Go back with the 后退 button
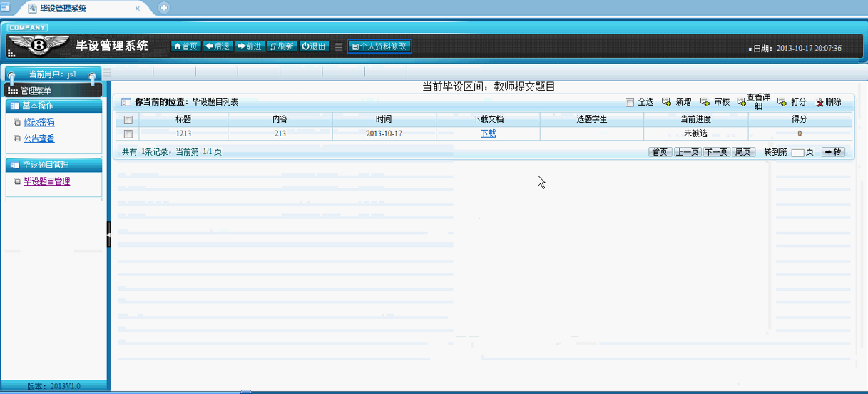The height and width of the screenshot is (394, 868). (218, 46)
